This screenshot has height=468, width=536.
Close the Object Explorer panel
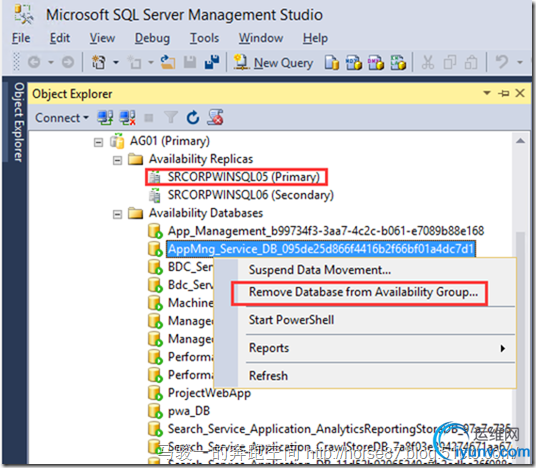[x=520, y=93]
